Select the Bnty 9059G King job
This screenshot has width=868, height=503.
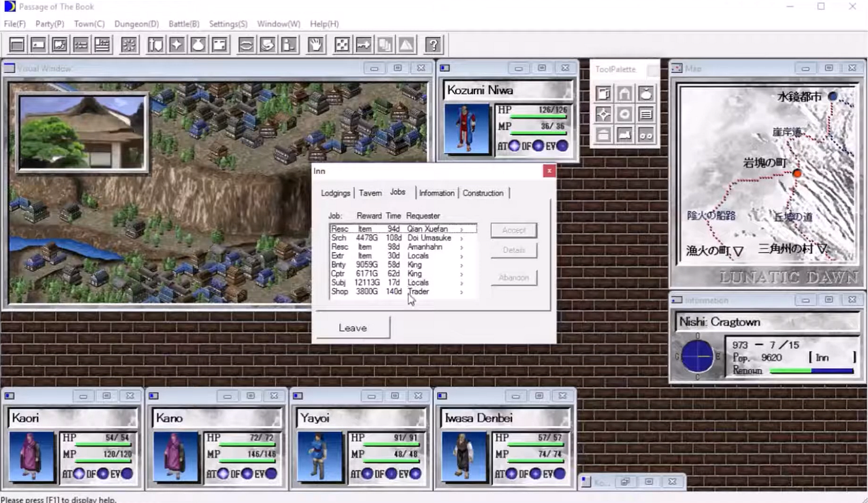click(403, 265)
